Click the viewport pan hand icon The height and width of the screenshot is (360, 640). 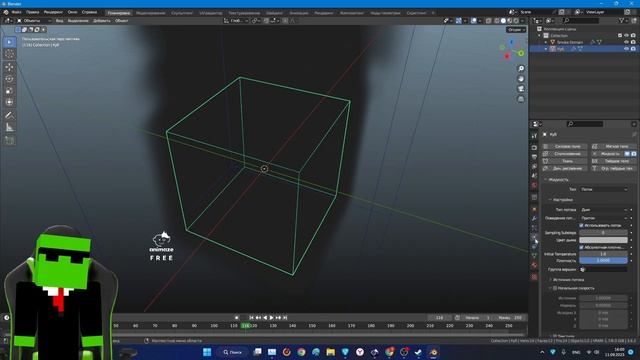(521, 79)
